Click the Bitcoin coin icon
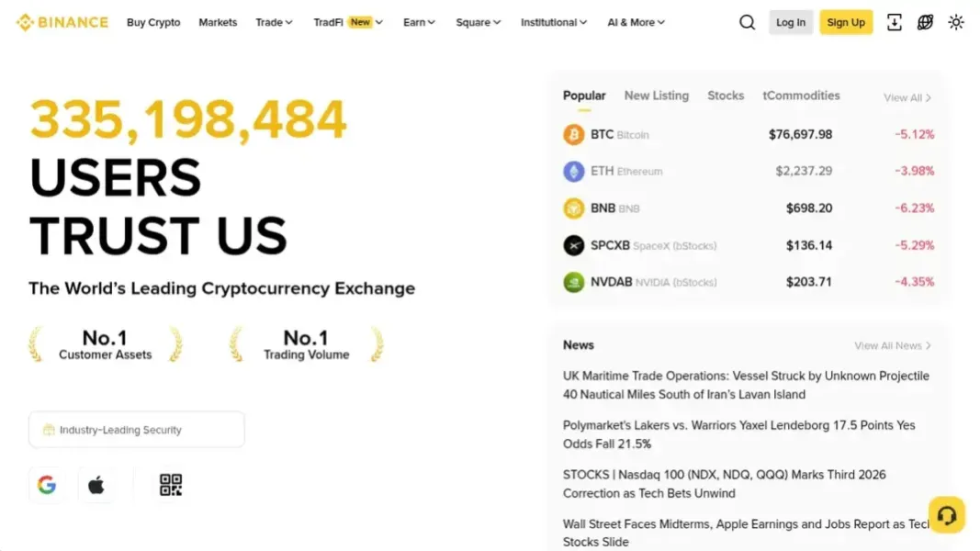The image size is (980, 551). click(x=573, y=134)
